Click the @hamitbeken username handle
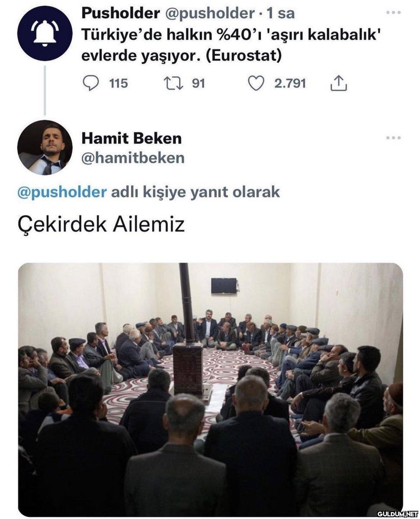 133,158
